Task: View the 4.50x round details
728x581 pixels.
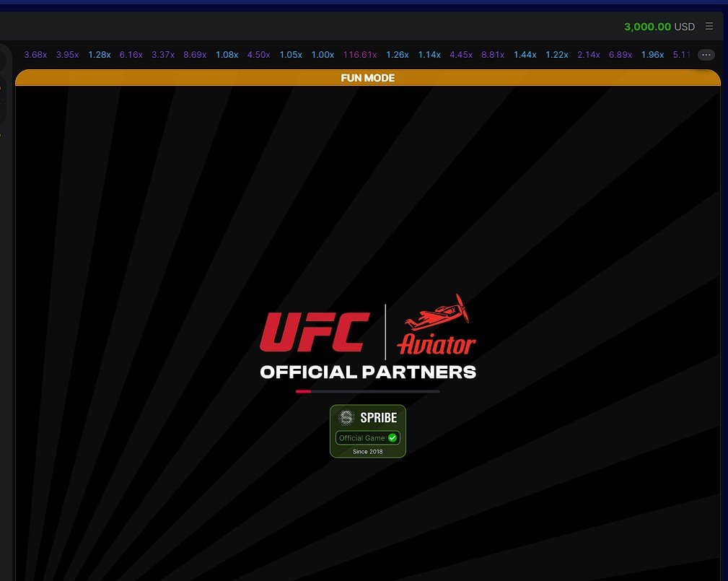Action: pos(258,55)
